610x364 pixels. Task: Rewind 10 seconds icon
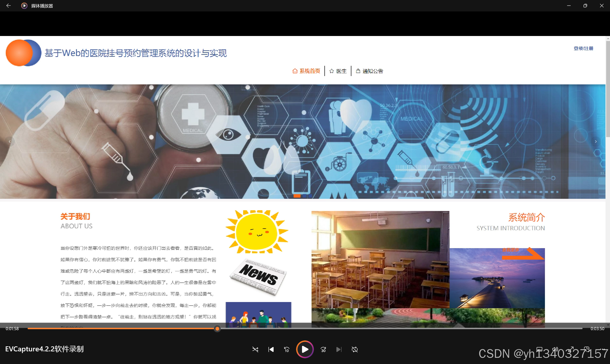click(x=287, y=349)
